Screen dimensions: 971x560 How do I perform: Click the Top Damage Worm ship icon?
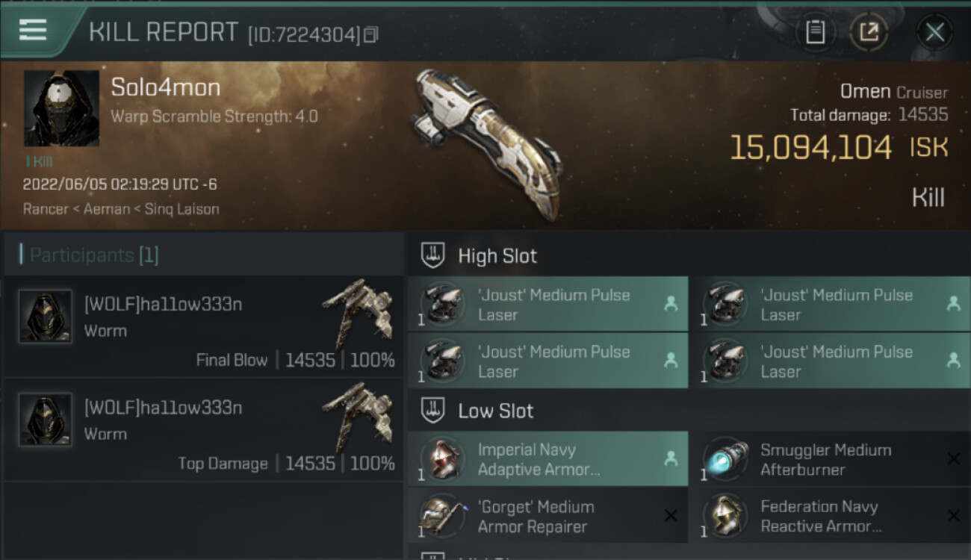pos(357,413)
